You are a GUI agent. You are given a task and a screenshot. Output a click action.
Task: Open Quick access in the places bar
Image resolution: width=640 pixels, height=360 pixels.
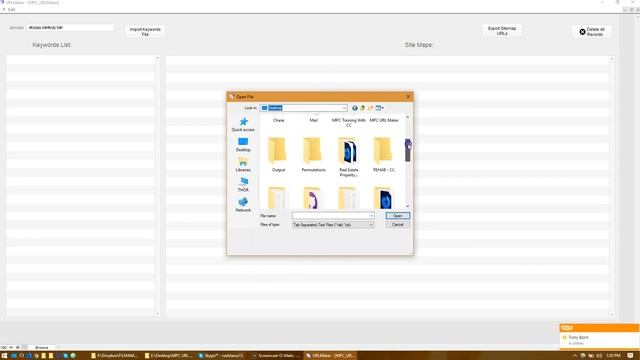pos(243,124)
